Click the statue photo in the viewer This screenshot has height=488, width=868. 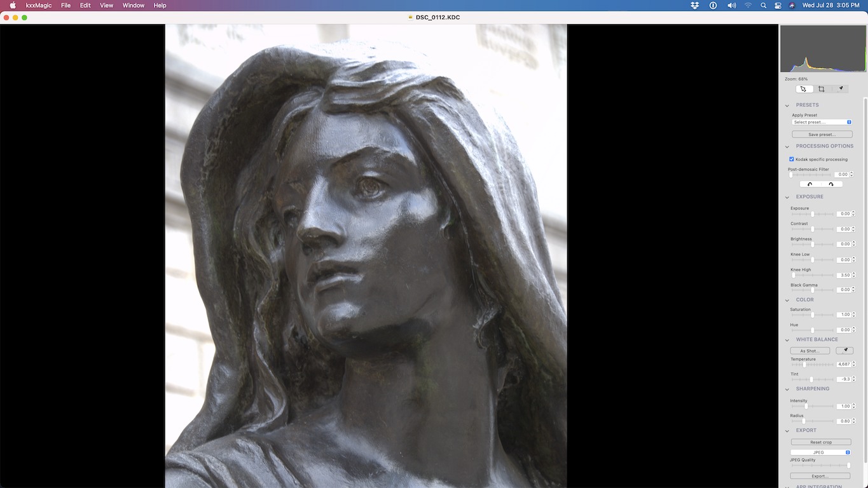pos(366,256)
